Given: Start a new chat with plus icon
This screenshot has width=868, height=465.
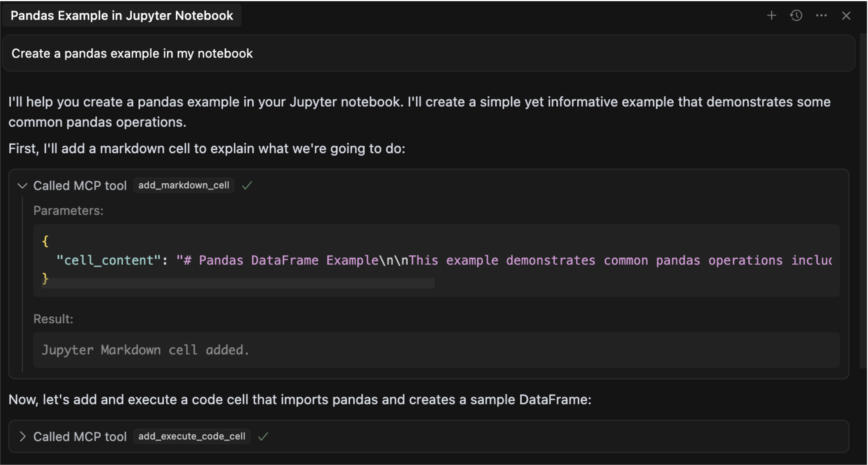Looking at the screenshot, I should pos(771,15).
